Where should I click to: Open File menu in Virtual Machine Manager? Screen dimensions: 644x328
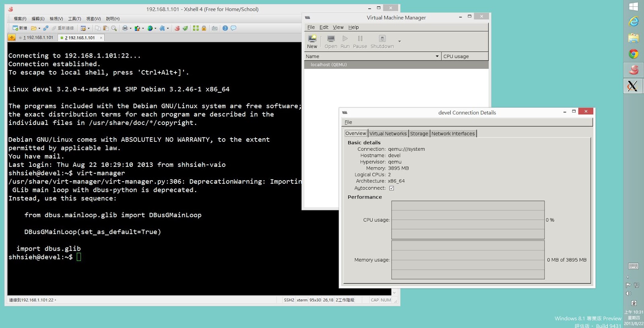pos(311,27)
